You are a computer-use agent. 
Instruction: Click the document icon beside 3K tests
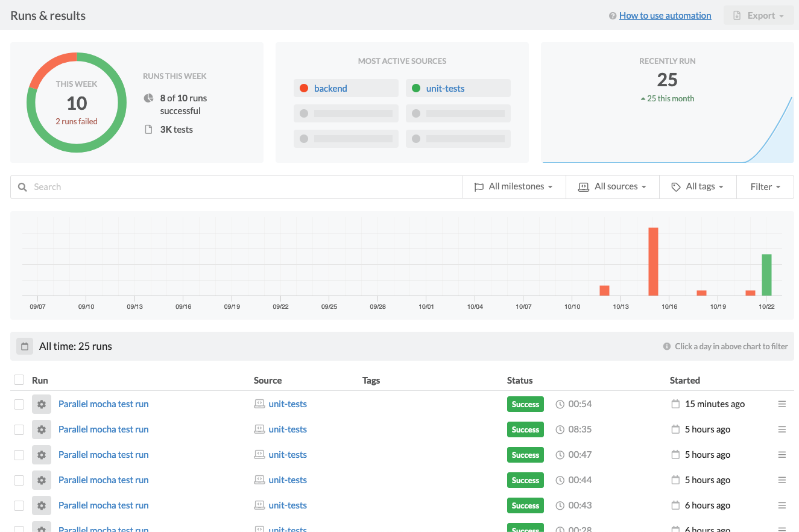point(148,130)
